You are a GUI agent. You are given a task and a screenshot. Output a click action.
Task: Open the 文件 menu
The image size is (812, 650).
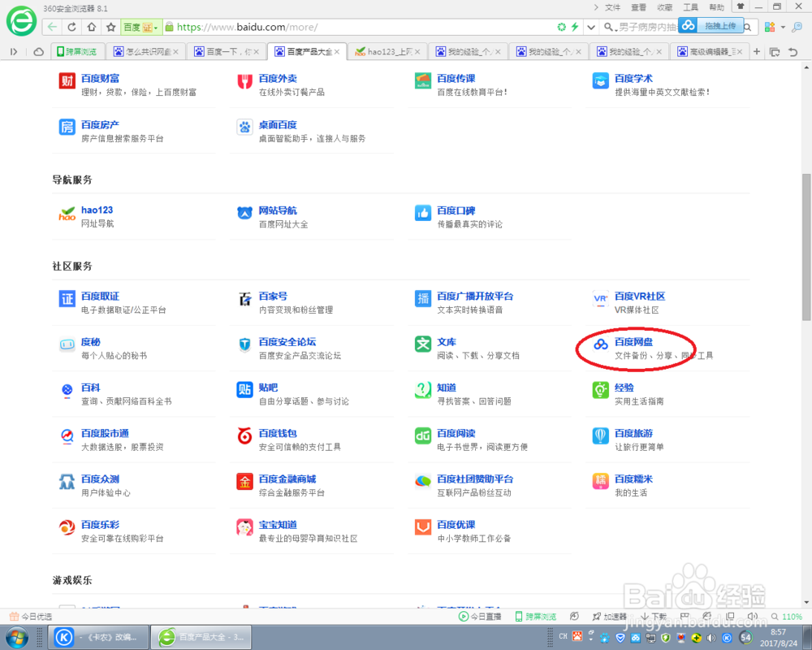[x=612, y=7]
